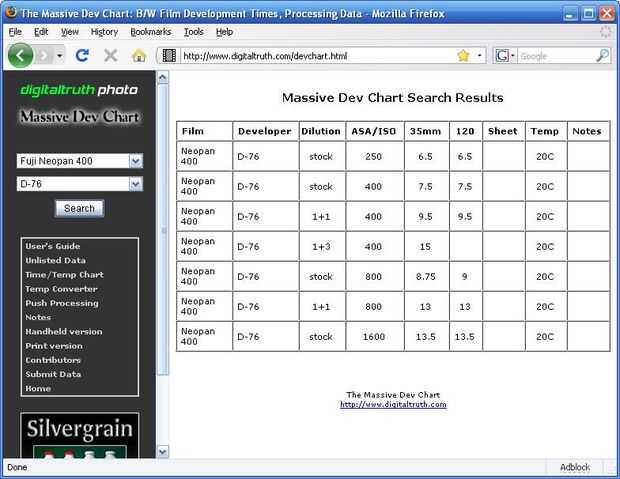Click the sidebar vertical scrollbar thumb

click(163, 229)
